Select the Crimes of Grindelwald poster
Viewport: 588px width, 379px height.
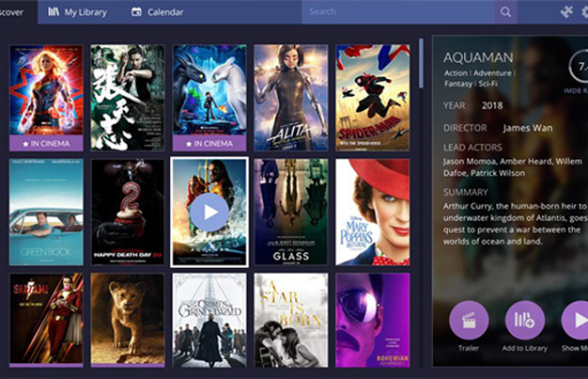[x=209, y=320]
